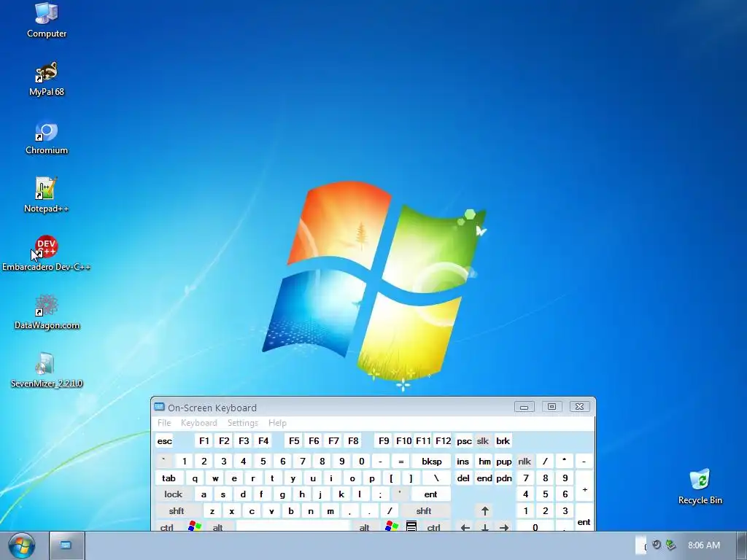Toggle the right alt key
The height and width of the screenshot is (560, 747).
point(365,526)
